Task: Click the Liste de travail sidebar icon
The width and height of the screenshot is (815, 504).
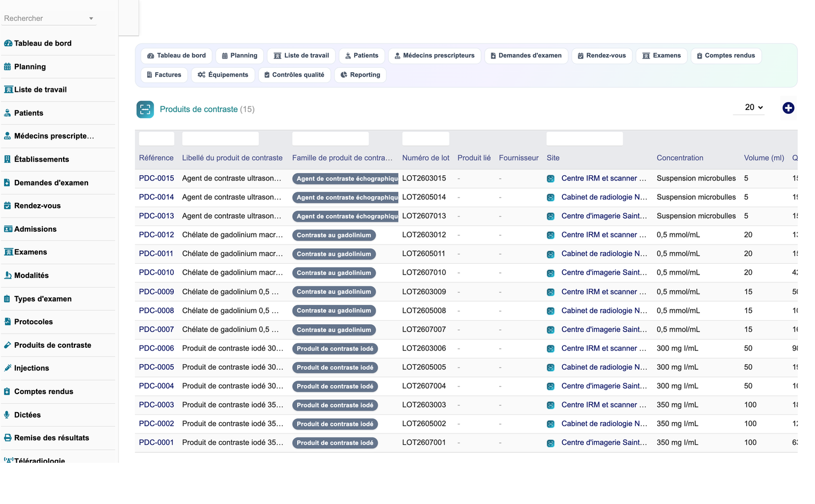Action: [x=8, y=90]
